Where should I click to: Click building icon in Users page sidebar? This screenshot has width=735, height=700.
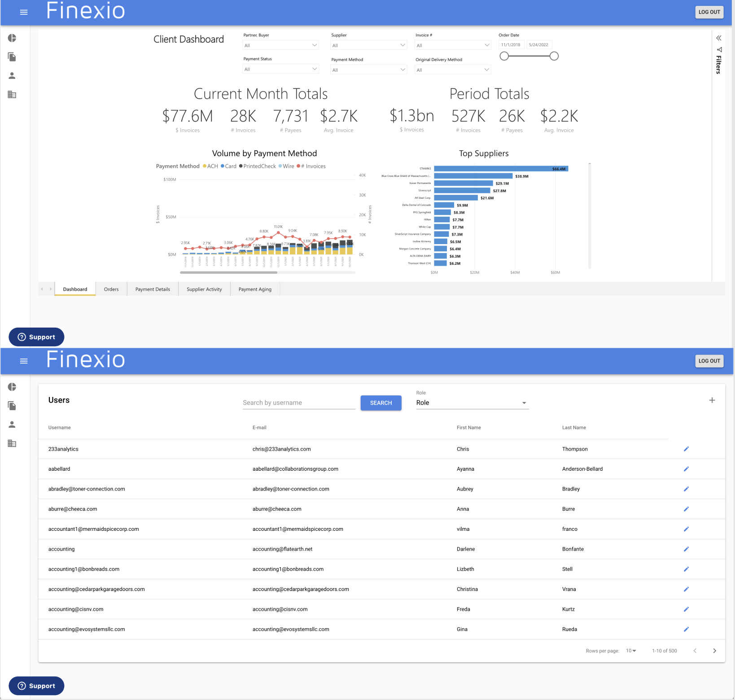pyautogui.click(x=12, y=443)
